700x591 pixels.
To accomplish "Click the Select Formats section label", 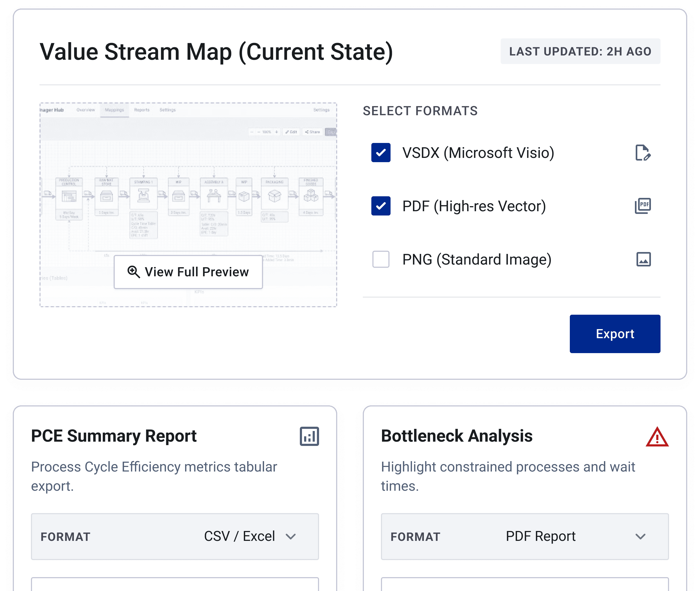I will [x=420, y=111].
